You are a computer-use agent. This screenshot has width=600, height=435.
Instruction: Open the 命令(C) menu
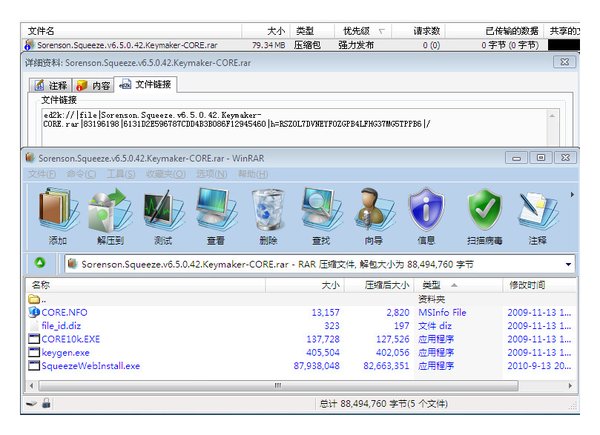pyautogui.click(x=81, y=174)
